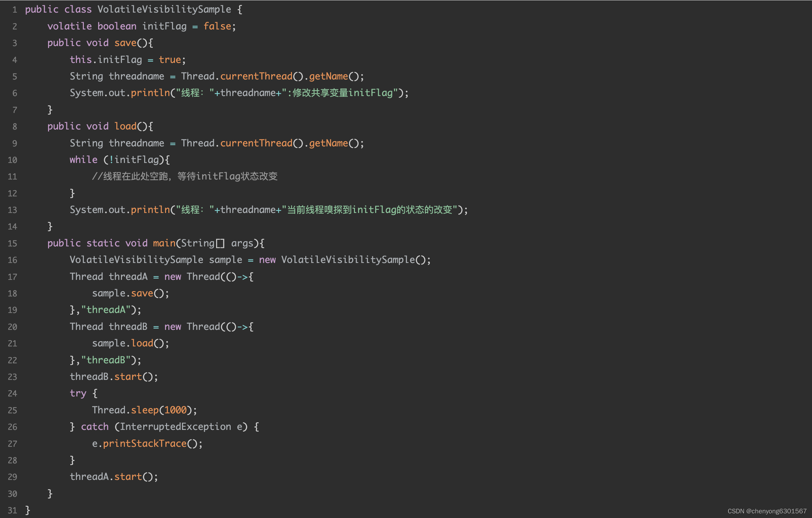
Task: Click line number 31 in gutter
Action: click(x=13, y=510)
